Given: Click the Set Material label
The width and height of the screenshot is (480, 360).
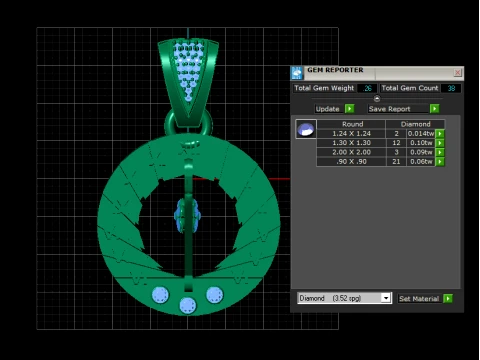Looking at the screenshot, I should click(419, 299).
